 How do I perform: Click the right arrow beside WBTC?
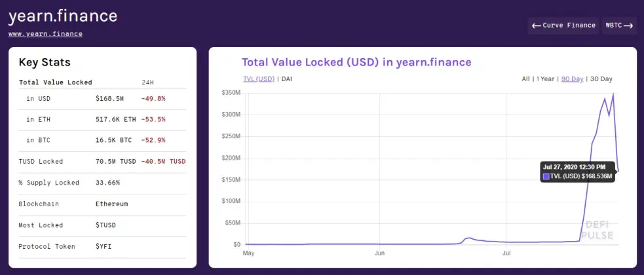pos(628,26)
